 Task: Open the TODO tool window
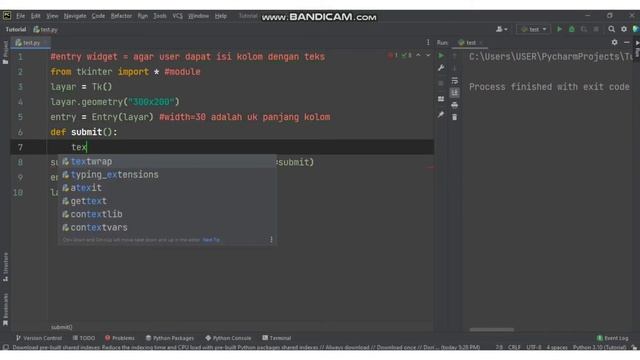click(x=84, y=338)
